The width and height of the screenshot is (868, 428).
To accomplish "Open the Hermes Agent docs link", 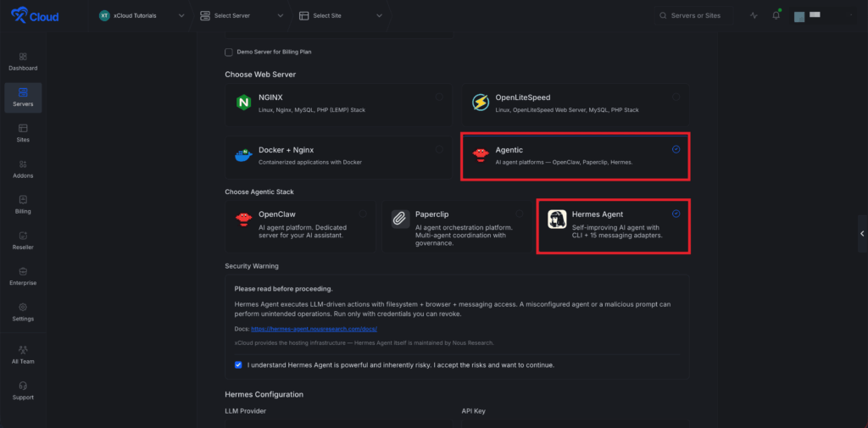I will pos(314,328).
